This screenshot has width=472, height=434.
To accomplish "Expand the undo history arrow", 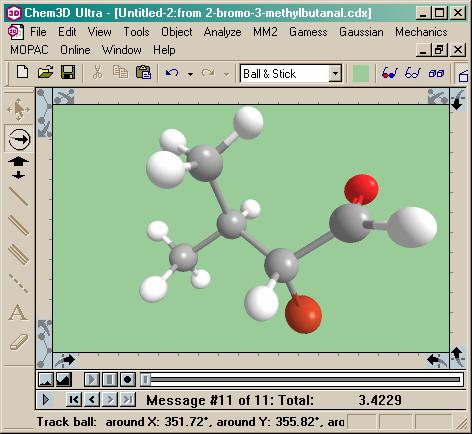I will (x=190, y=74).
